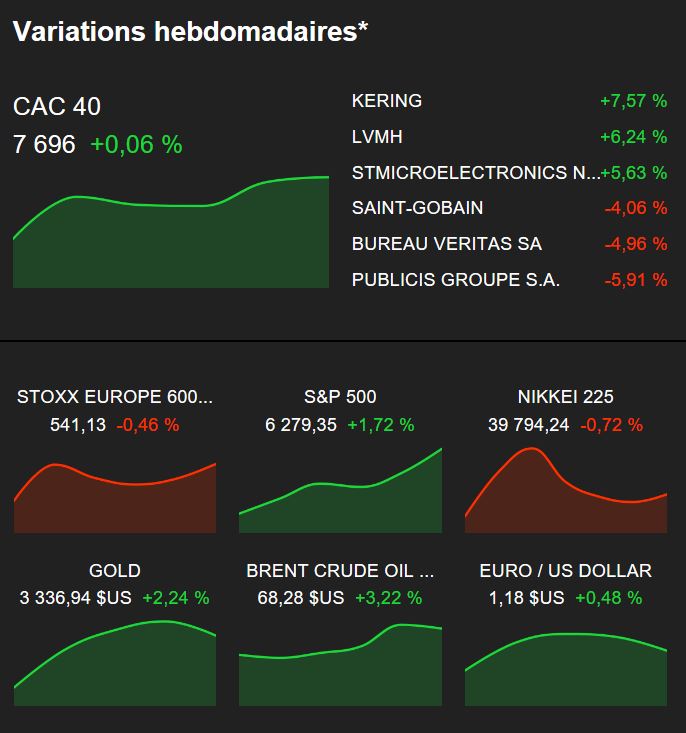Click the EURO / US DOLLAR title
Viewport: 686px width, 733px height.
pos(565,571)
